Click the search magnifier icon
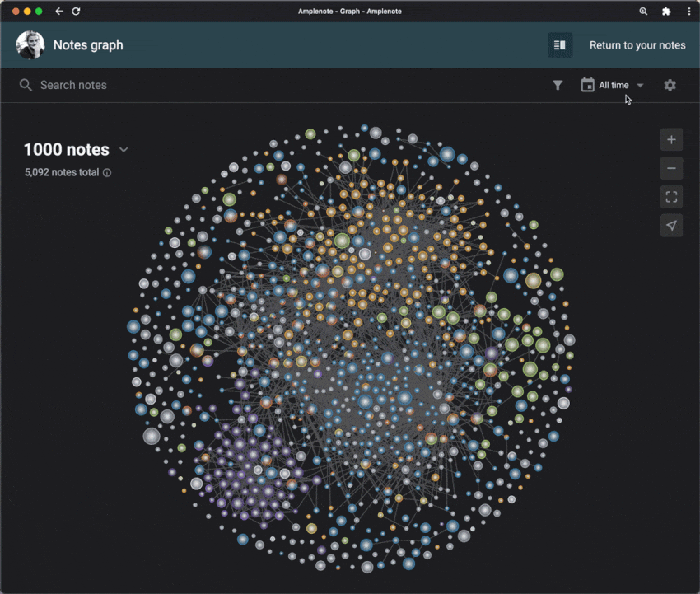The image size is (700, 594). [26, 85]
